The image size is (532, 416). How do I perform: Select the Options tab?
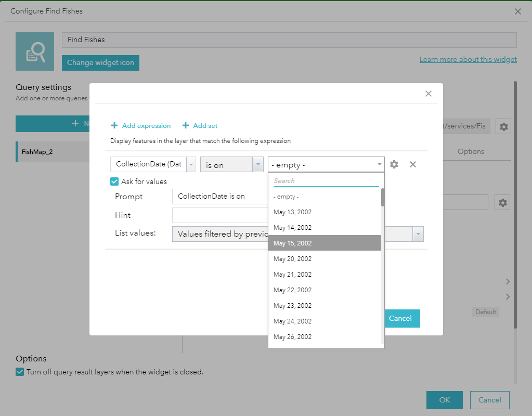click(x=470, y=151)
